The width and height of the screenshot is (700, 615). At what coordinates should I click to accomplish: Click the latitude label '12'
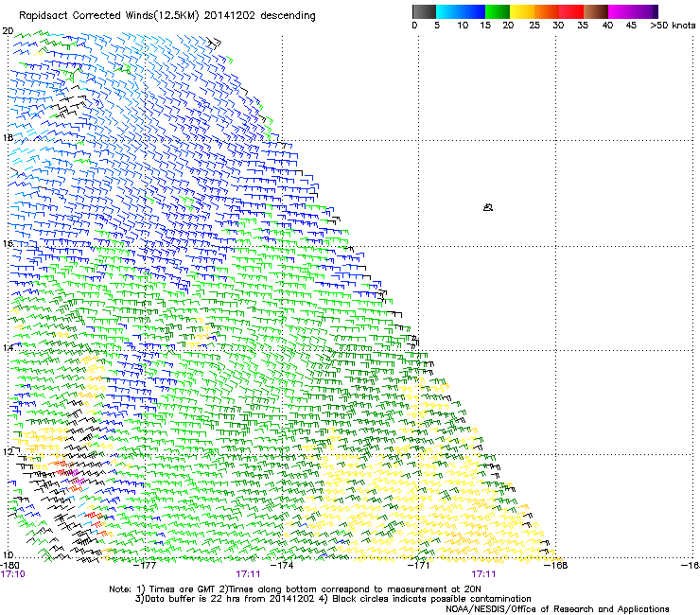point(8,451)
